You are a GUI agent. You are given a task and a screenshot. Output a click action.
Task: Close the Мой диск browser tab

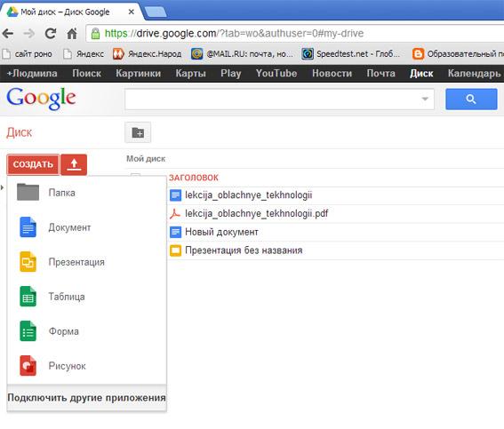(132, 12)
